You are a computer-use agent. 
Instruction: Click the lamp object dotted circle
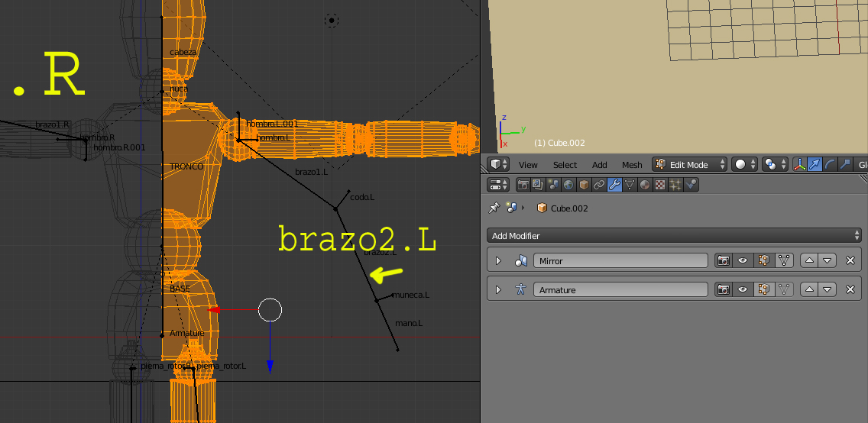click(331, 21)
